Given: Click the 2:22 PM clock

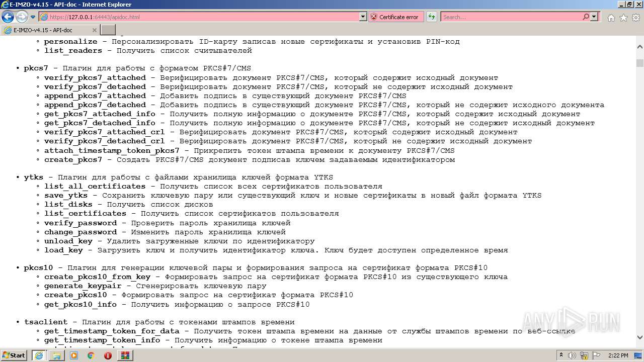Looking at the screenshot, I should click(x=618, y=355).
